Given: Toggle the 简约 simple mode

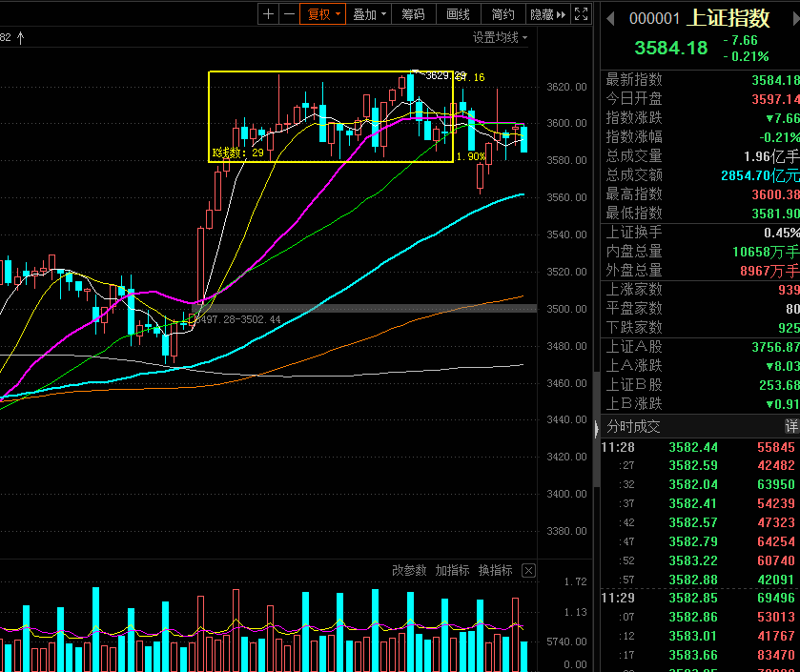Looking at the screenshot, I should (x=503, y=14).
